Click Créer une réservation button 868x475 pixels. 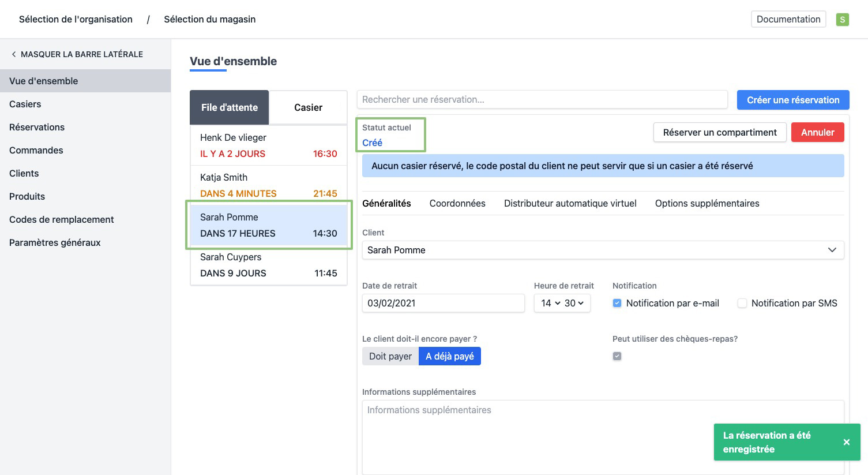pyautogui.click(x=793, y=100)
